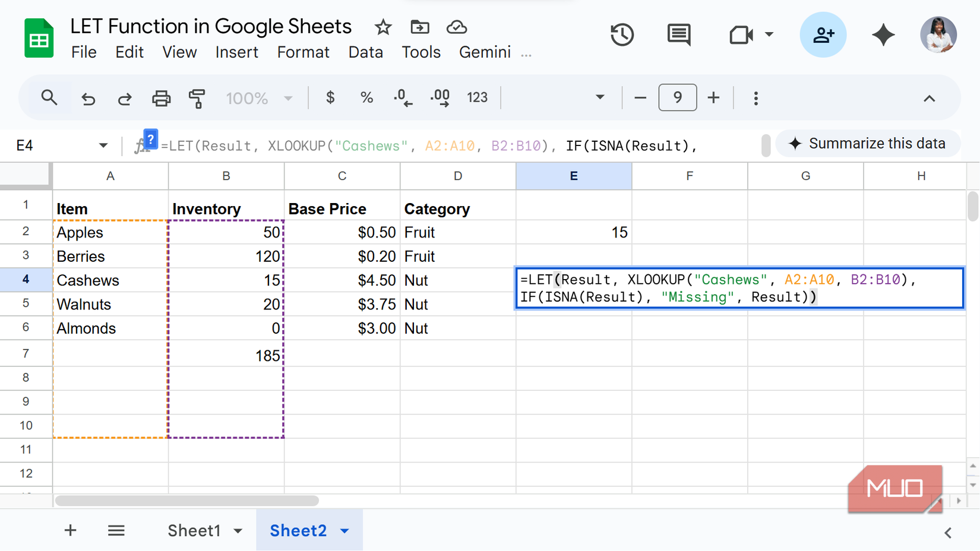The image size is (980, 551).
Task: Print the spreadsheet
Action: 161,97
